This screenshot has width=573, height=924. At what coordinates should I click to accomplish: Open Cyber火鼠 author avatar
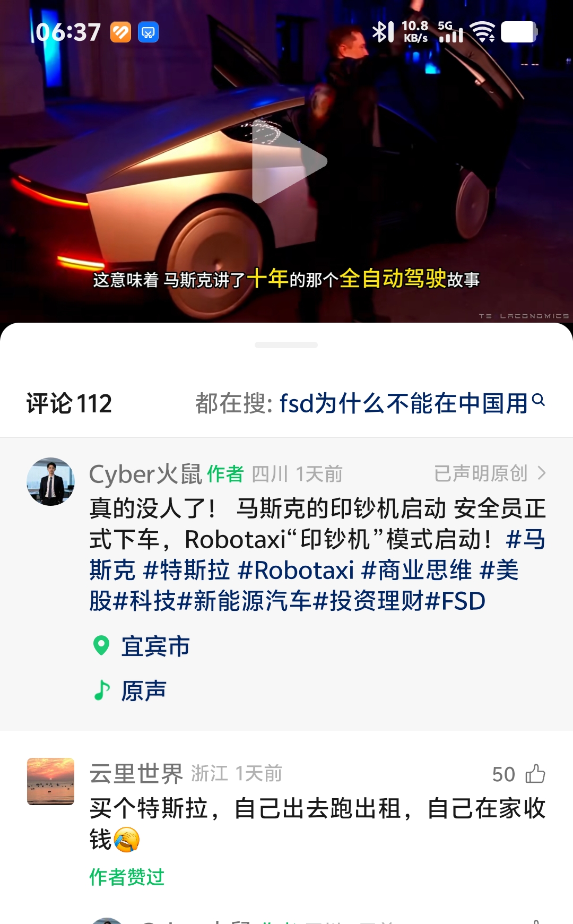point(50,481)
